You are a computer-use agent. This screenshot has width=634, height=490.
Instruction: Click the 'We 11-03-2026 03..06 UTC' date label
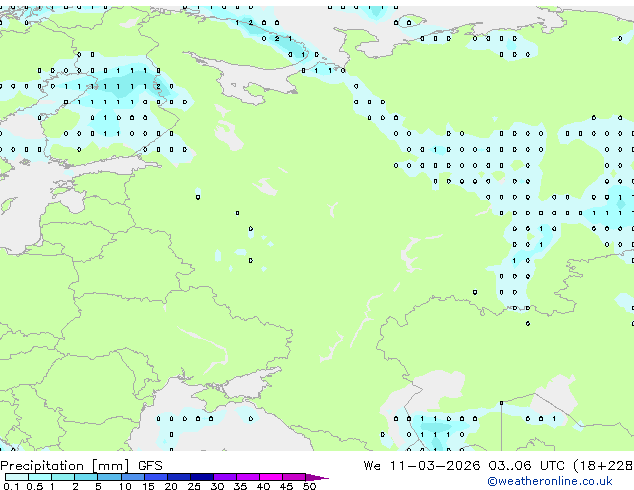pos(464,466)
